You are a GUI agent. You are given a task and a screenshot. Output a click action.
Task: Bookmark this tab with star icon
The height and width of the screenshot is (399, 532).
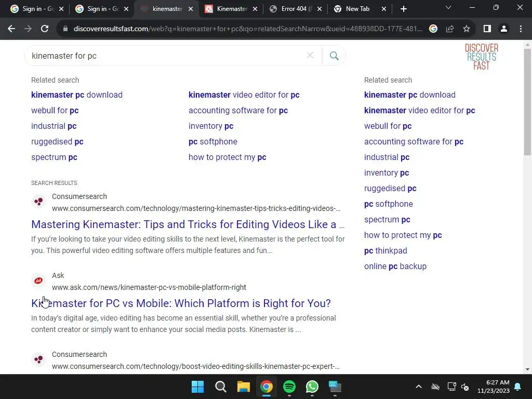tap(467, 29)
